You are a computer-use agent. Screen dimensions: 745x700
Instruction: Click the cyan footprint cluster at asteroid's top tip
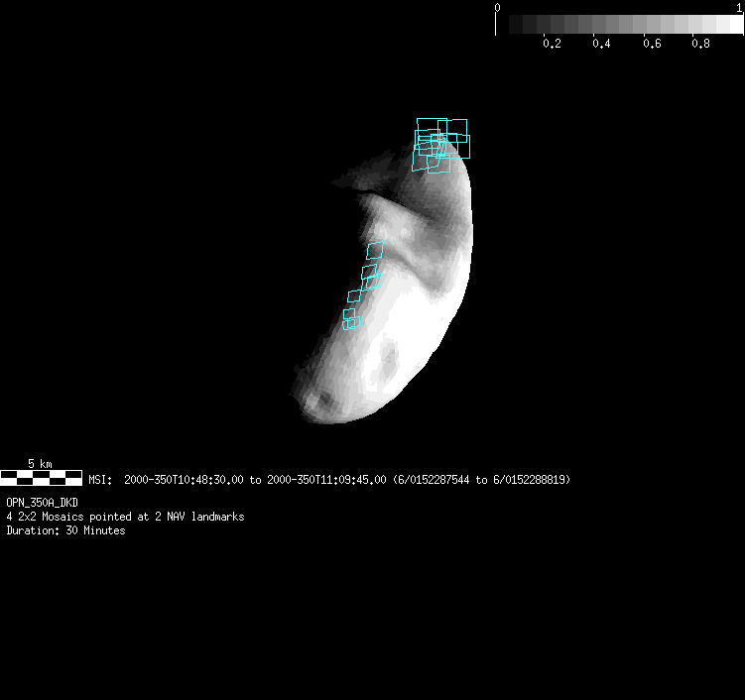(440, 144)
